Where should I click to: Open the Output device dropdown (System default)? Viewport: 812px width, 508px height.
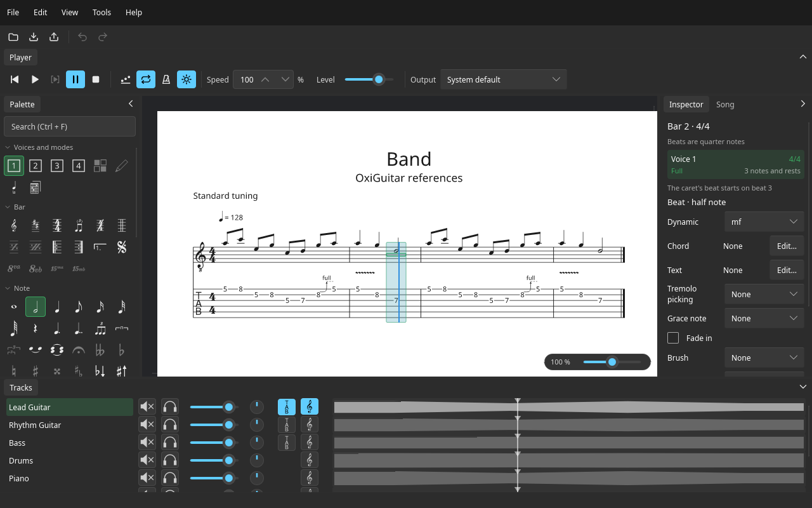[504, 79]
